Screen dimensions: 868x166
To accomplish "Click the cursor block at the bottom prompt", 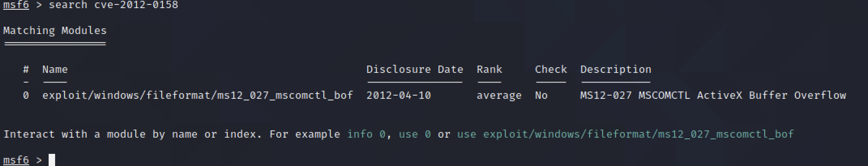I will [51, 160].
